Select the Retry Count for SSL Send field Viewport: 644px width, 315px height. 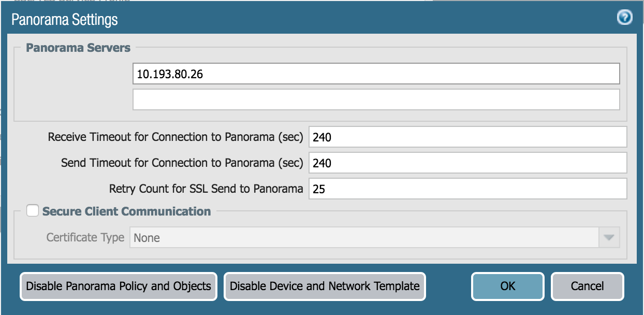467,189
